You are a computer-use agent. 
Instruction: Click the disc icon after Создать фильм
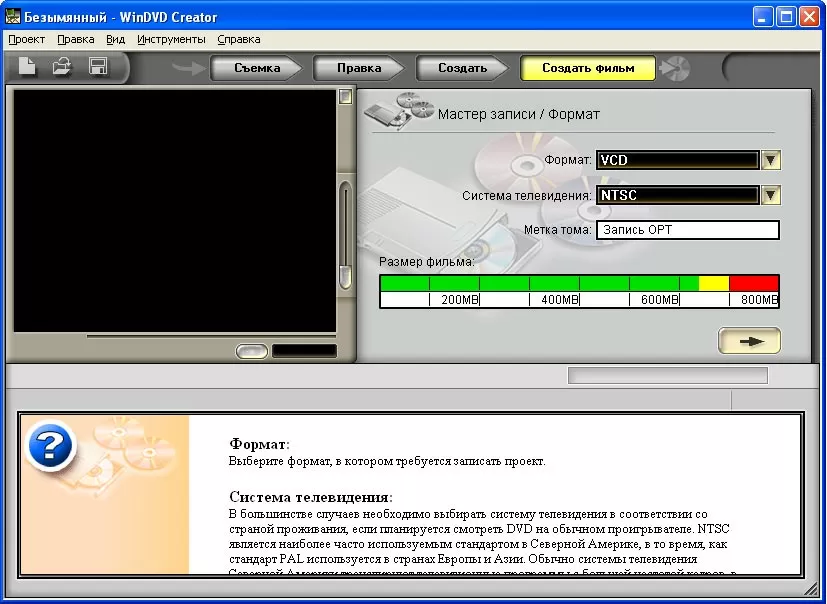677,68
